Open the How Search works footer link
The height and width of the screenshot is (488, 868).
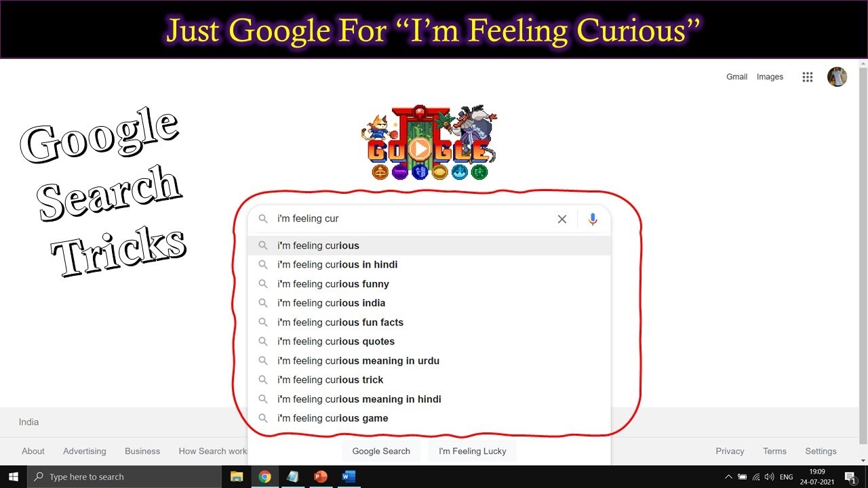pos(213,451)
